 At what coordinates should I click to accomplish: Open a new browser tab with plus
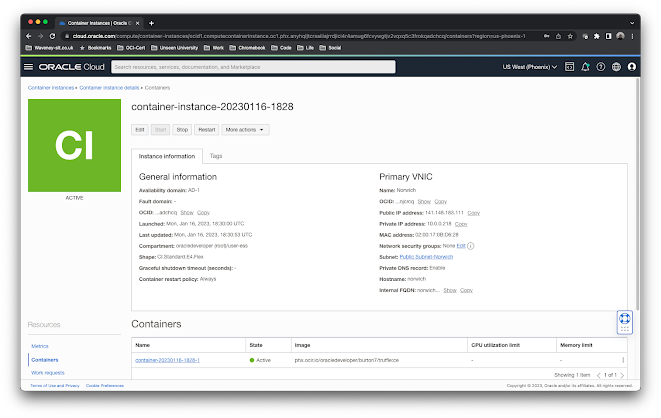point(151,23)
